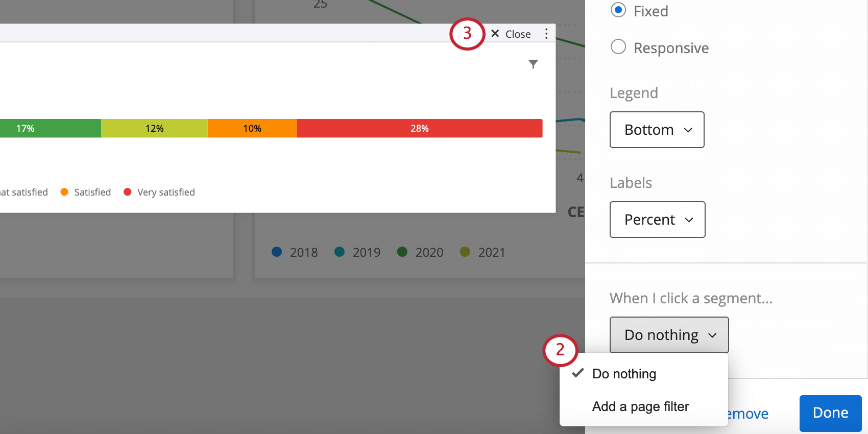Select the Responsive radio button
This screenshot has height=434, width=868.
click(x=618, y=46)
